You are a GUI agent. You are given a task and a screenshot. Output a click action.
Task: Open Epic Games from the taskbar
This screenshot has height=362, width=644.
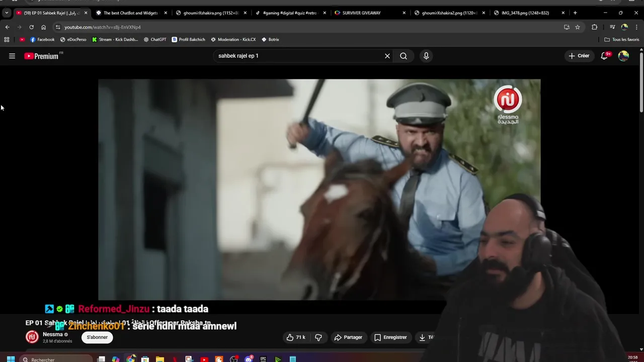[263, 359]
